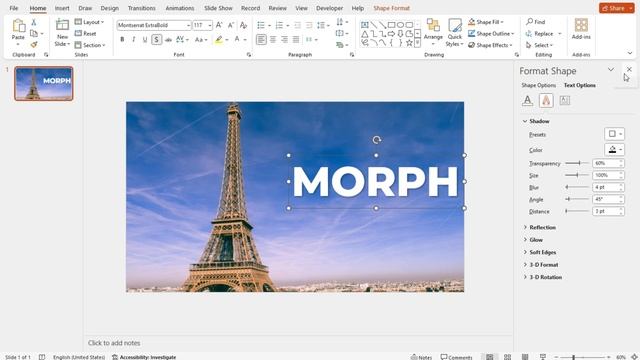Click the Align Left icon
The image size is (640, 360).
click(x=261, y=40)
